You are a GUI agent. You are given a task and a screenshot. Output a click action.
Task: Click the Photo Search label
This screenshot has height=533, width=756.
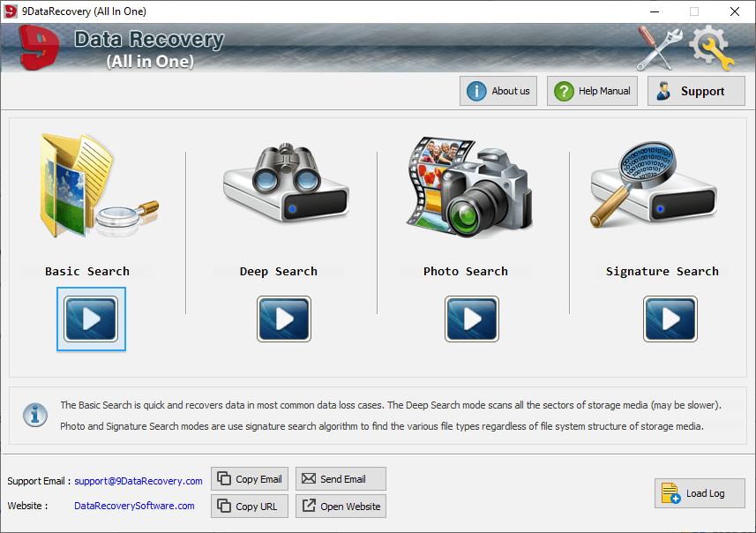tap(466, 271)
